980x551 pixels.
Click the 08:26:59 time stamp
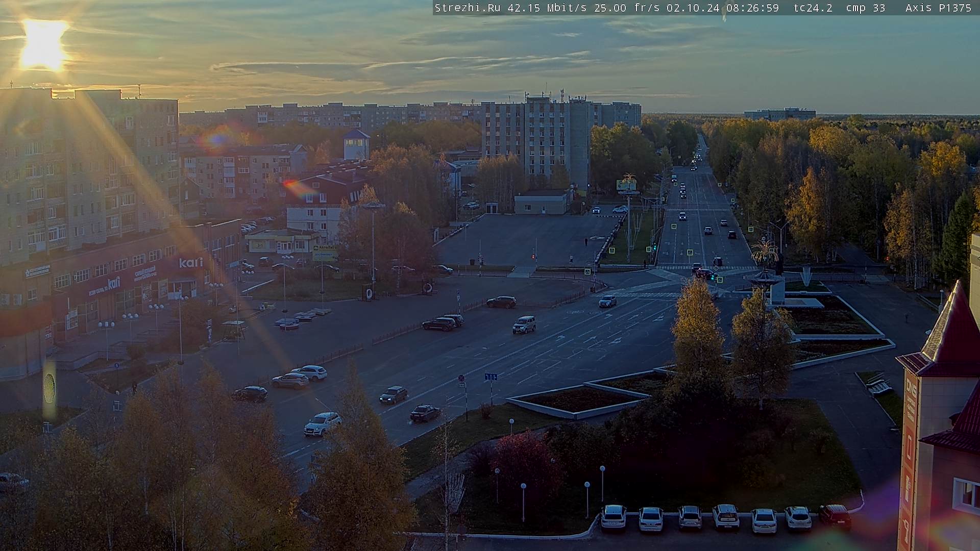click(752, 8)
